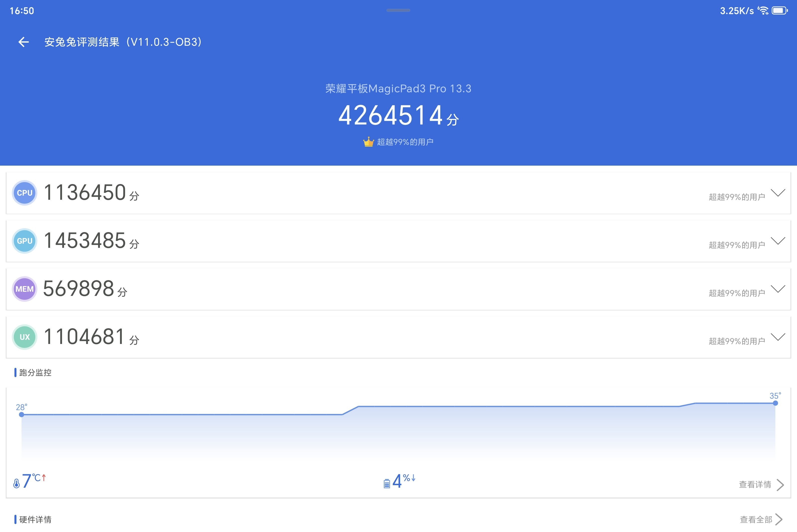Click the 4264514 total score
This screenshot has width=797, height=532.
pyautogui.click(x=391, y=116)
